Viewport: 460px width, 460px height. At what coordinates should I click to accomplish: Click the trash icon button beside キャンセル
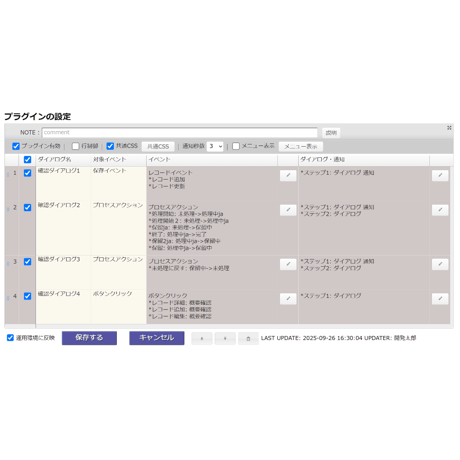pos(248,338)
